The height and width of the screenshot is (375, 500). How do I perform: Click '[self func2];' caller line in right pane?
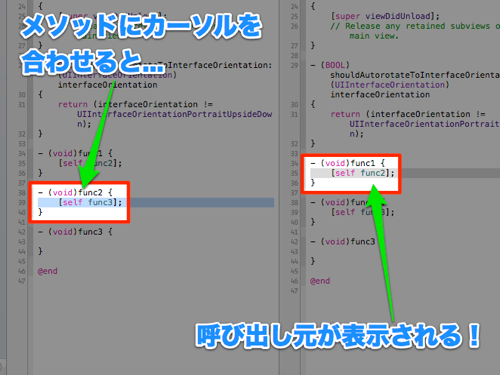363,173
